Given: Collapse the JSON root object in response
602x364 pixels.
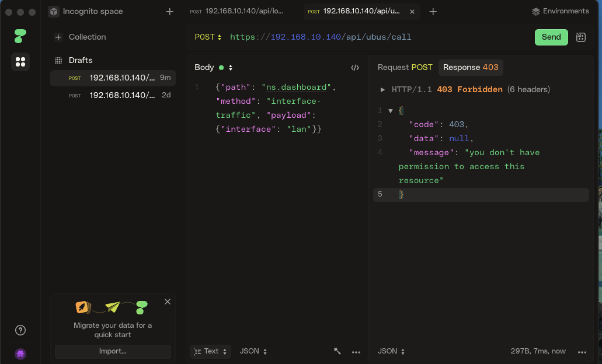Looking at the screenshot, I should pos(391,111).
